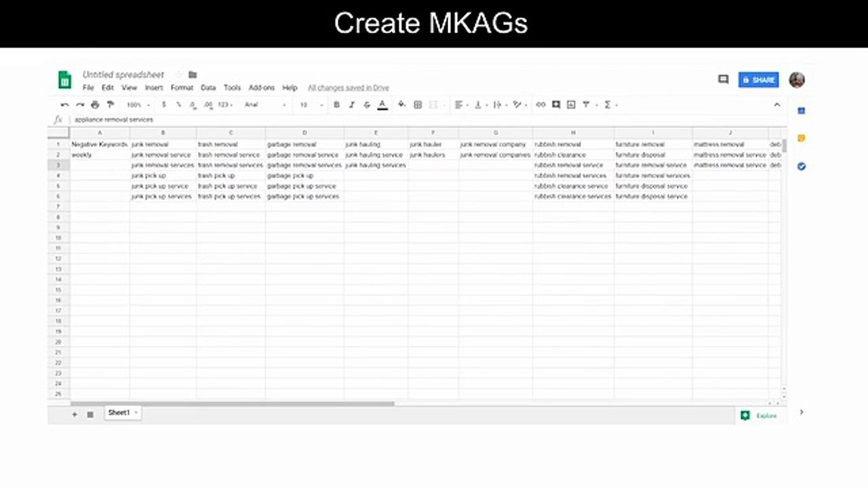Open the all sheets list icon
Viewport: 868px width, 488px height.
click(x=90, y=414)
